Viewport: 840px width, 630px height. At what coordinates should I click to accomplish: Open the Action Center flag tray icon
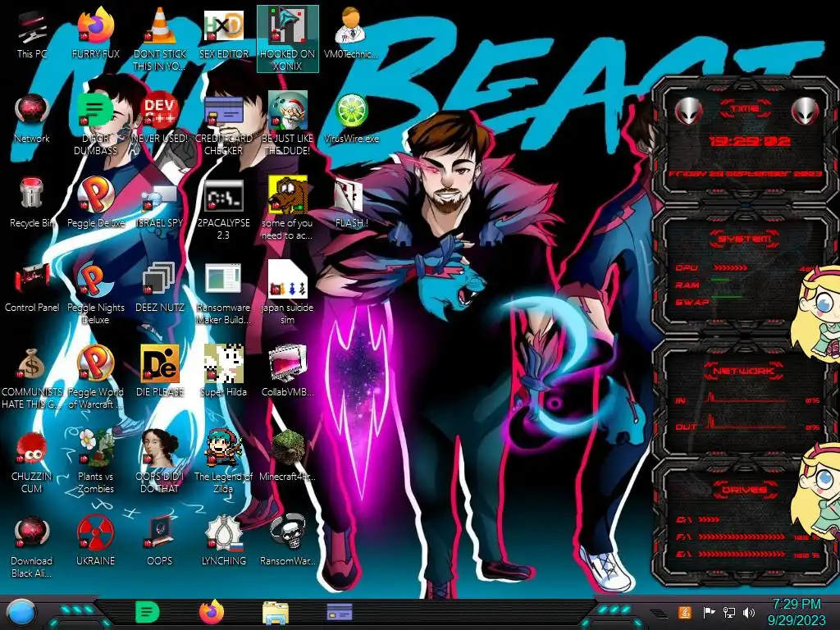[x=710, y=612]
